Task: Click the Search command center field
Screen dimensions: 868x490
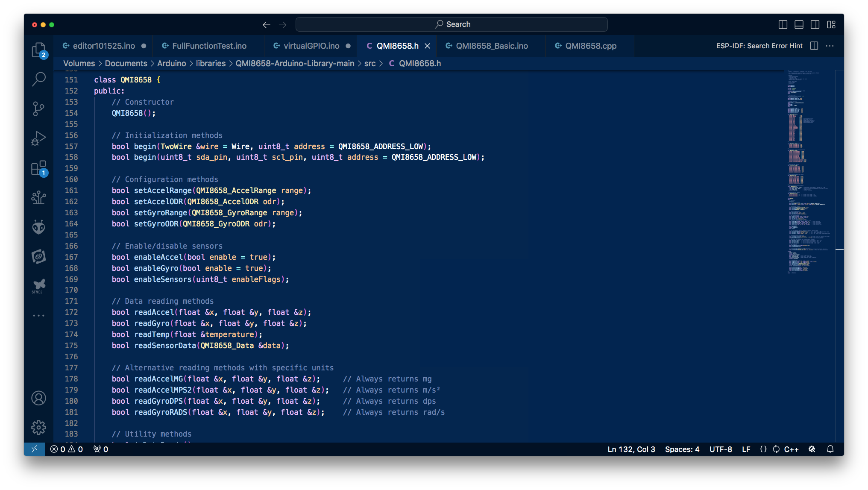Action: pos(452,24)
